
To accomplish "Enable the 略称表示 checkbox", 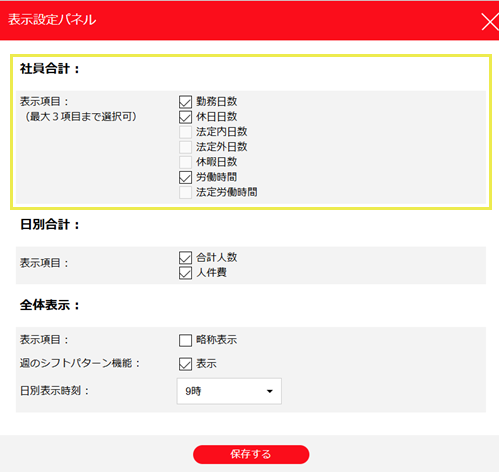I will [185, 340].
